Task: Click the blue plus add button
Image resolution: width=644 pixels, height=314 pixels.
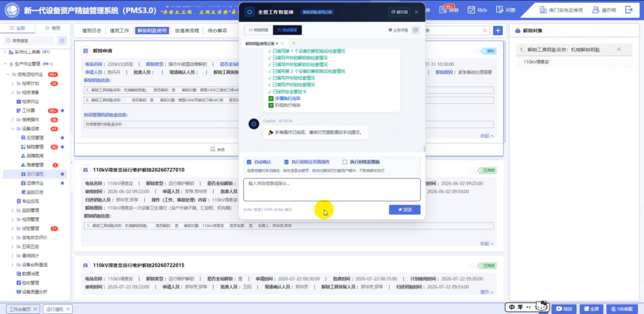Action: 498,30
